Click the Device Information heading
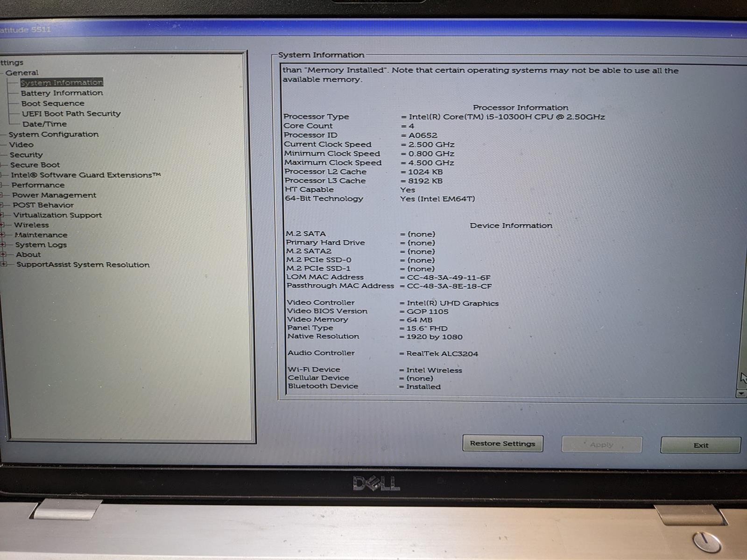Viewport: 747px width, 560px height. tap(511, 225)
